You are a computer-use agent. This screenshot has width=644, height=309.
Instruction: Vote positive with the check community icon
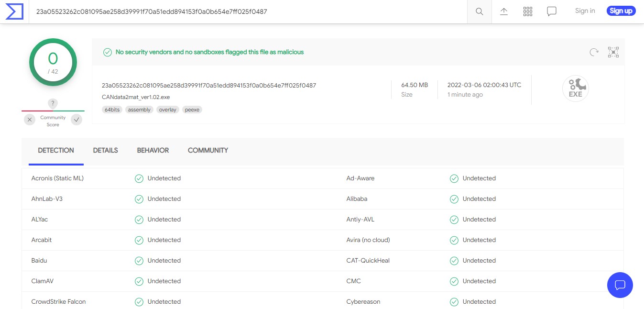[76, 120]
